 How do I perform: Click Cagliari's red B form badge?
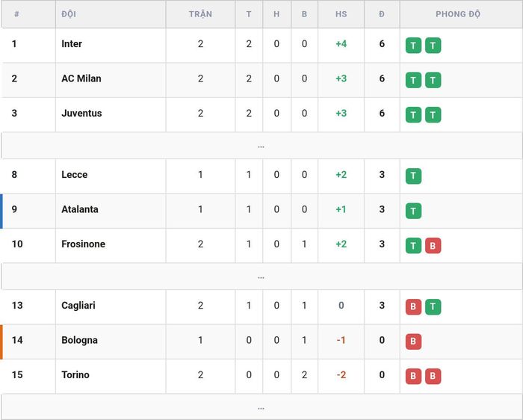[x=413, y=307]
